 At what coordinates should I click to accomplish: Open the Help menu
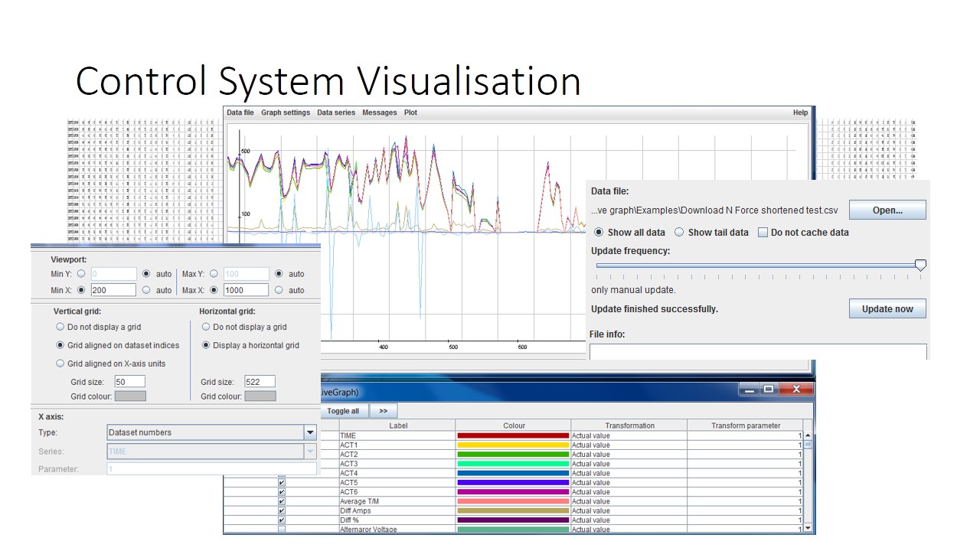point(800,112)
